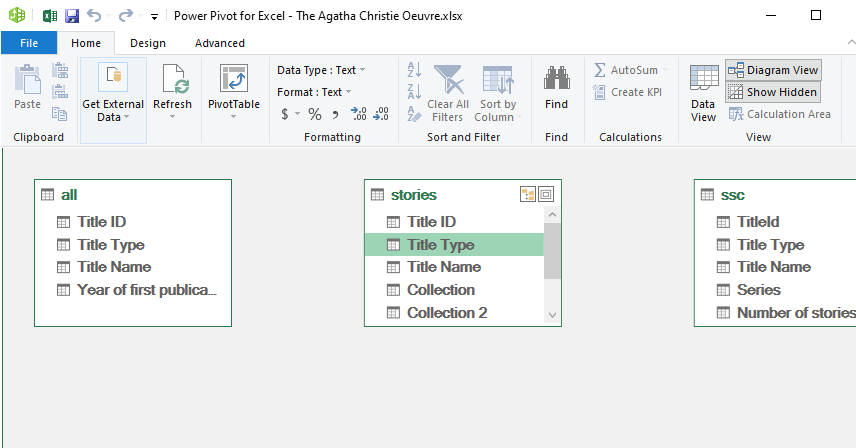Click Clear All Filters
The height and width of the screenshot is (448, 856).
(x=448, y=93)
